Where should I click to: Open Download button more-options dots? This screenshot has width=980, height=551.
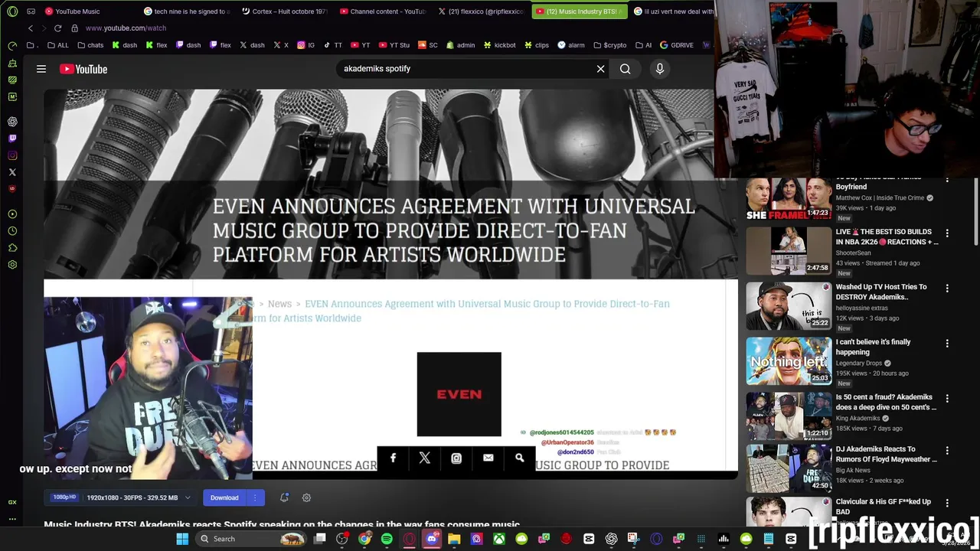[255, 497]
